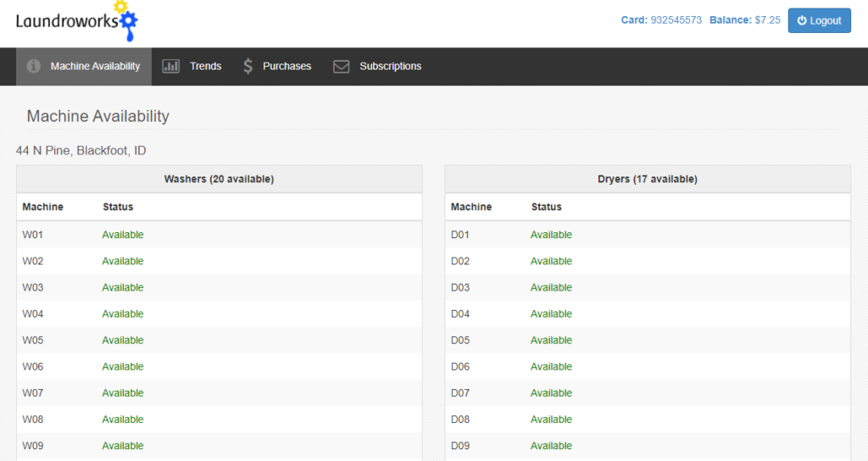
Task: Select washer W03 machine cell
Action: (33, 288)
